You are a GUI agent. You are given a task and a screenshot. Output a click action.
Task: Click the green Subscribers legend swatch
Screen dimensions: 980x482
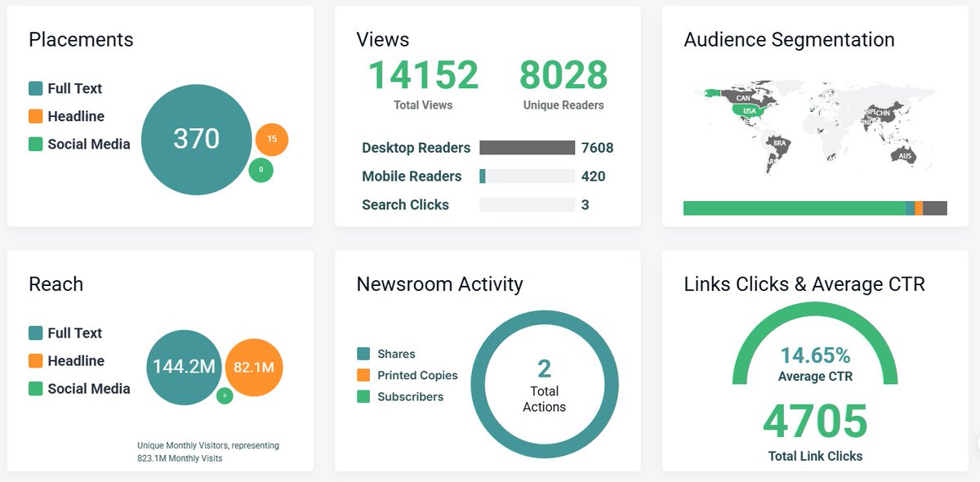pyautogui.click(x=363, y=396)
